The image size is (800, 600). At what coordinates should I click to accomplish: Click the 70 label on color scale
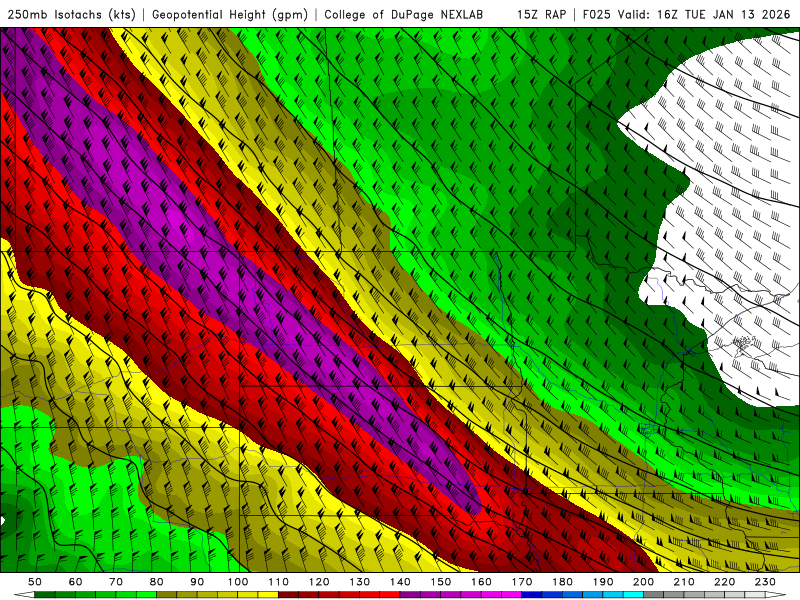coord(116,582)
